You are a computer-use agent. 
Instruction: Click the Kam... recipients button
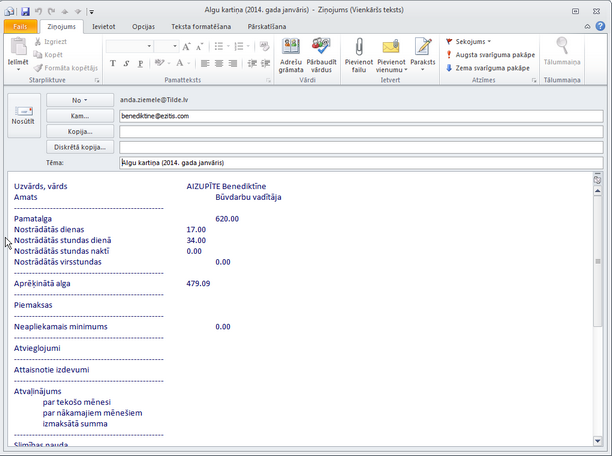[80, 116]
